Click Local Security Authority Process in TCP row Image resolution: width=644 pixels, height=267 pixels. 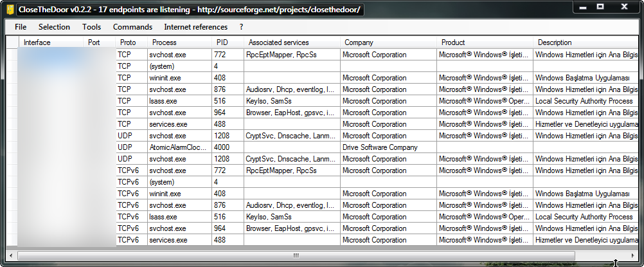click(586, 101)
